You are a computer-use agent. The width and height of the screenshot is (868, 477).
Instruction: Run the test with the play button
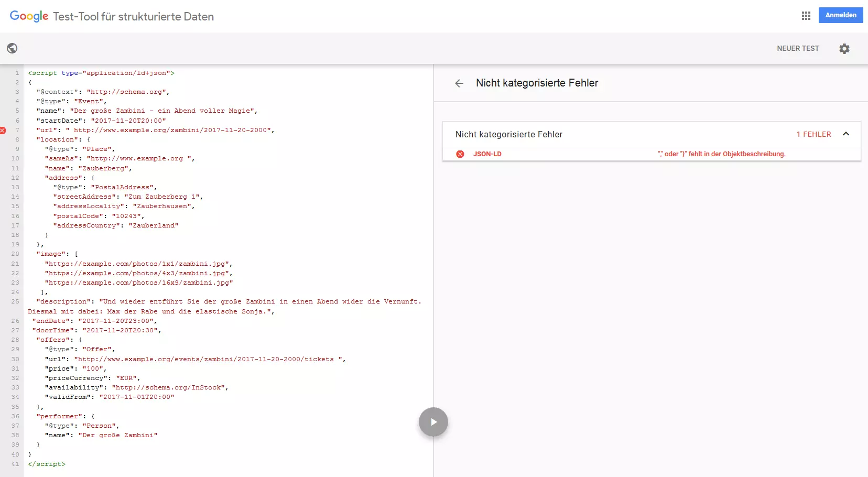coord(433,422)
